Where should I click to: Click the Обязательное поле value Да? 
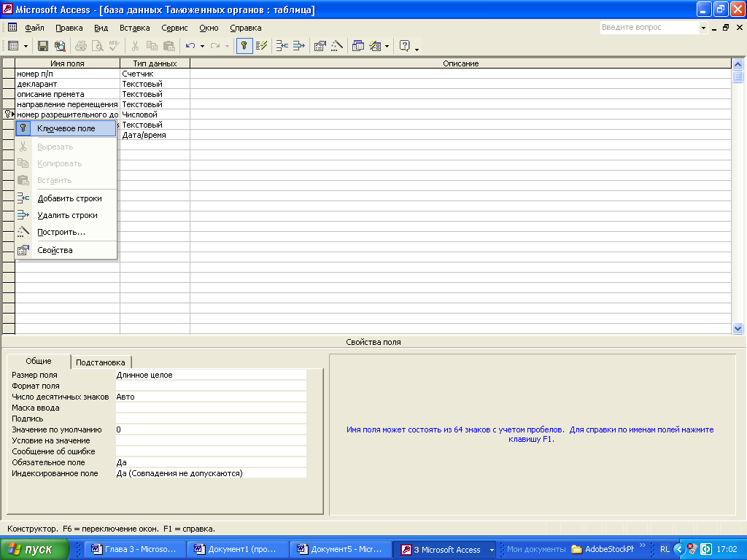point(211,462)
